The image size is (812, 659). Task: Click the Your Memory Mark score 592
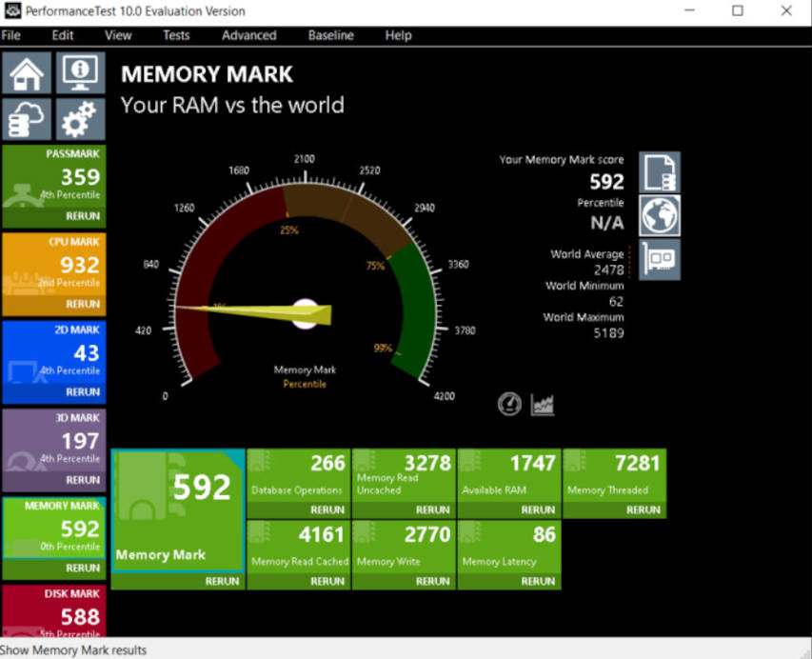point(607,181)
